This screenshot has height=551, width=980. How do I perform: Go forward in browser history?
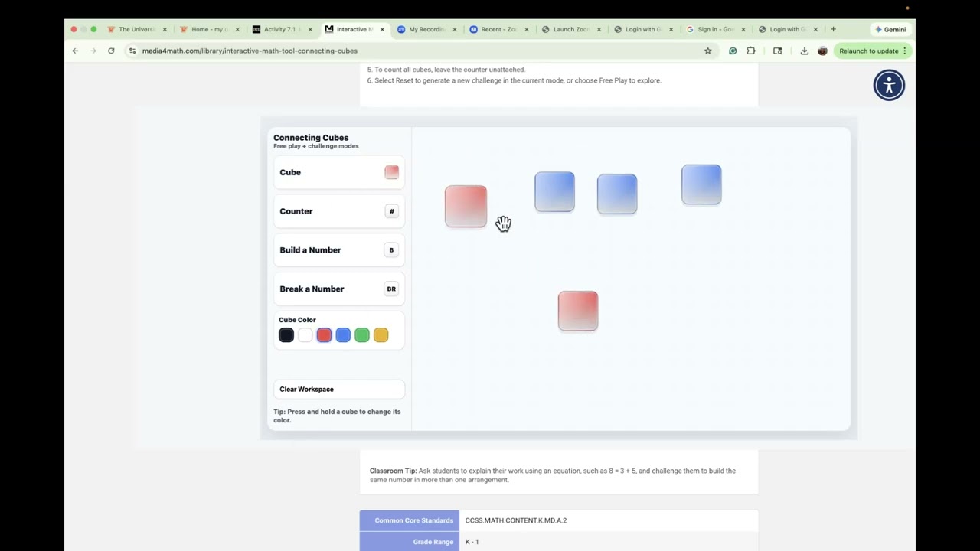click(93, 51)
